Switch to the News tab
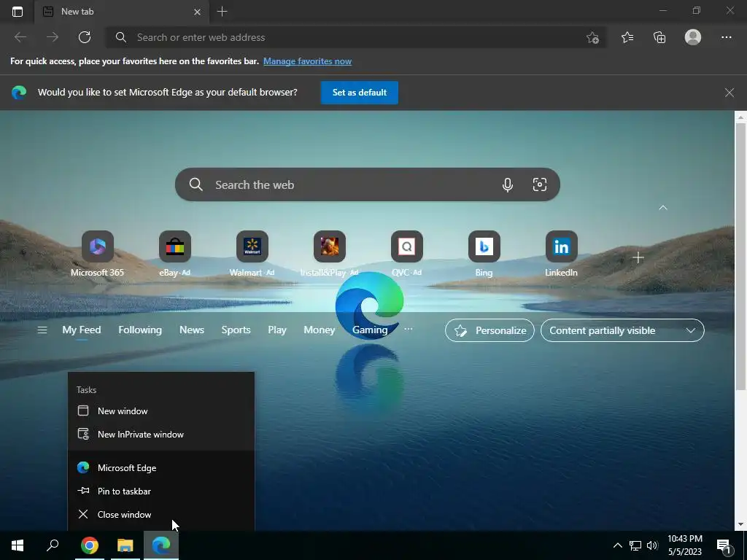The height and width of the screenshot is (560, 747). point(192,330)
